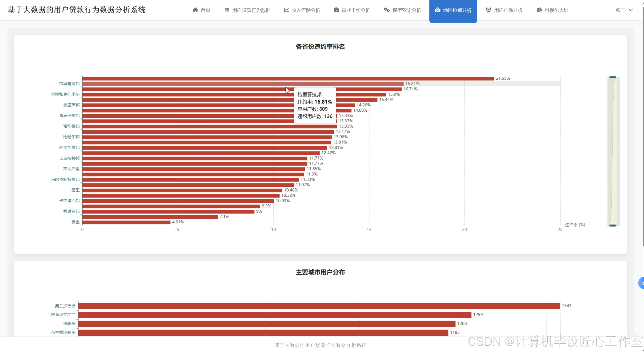Click the 查谟和克什米尔 axis label
The image size is (644, 352).
(x=65, y=94)
